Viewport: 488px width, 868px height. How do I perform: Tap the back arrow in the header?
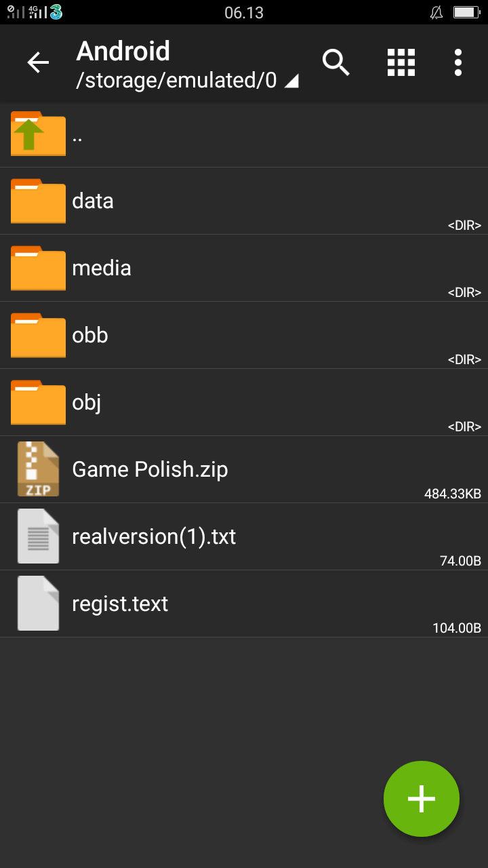coord(38,63)
